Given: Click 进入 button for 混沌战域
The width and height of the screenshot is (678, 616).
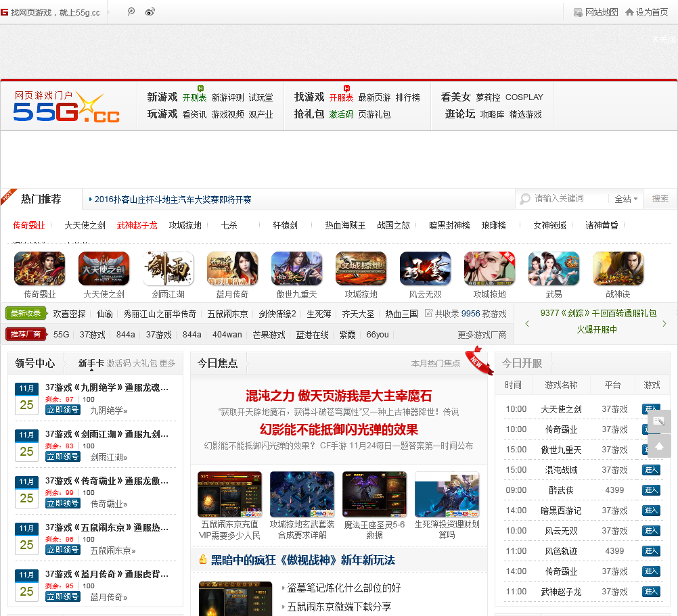Looking at the screenshot, I should pos(651,470).
